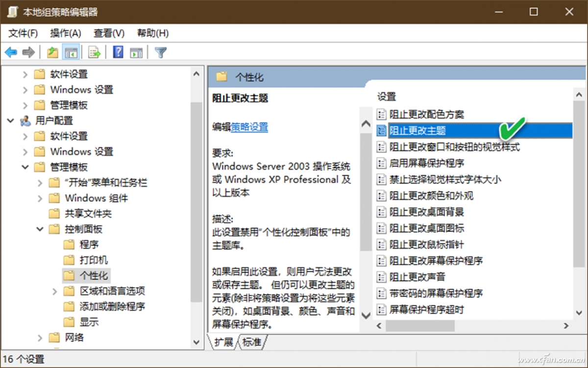Click the policy icon beside 阻止更改桌面背景
Screen dimensions: 588x368
[x=382, y=211]
